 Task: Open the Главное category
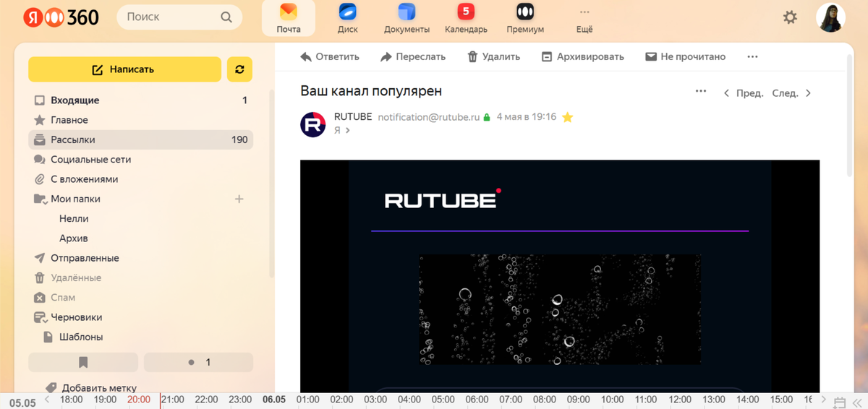(x=140, y=120)
